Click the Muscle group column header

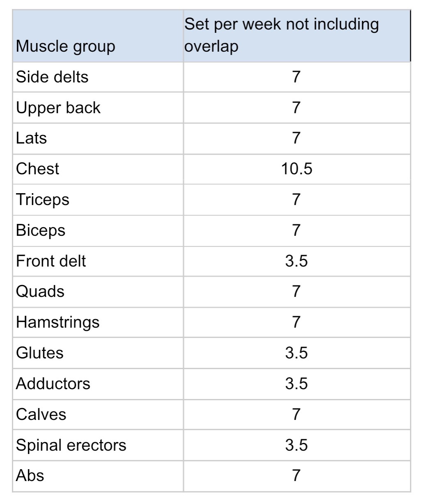pos(66,46)
